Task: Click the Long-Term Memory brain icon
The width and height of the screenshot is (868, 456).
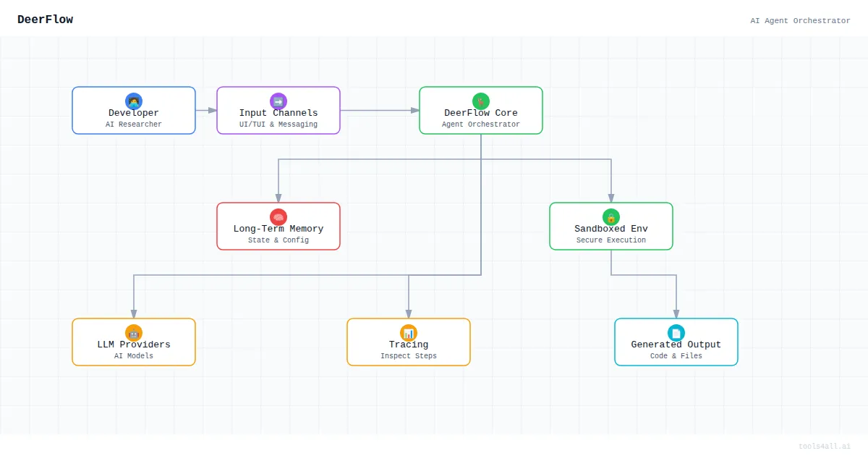Action: (x=278, y=217)
